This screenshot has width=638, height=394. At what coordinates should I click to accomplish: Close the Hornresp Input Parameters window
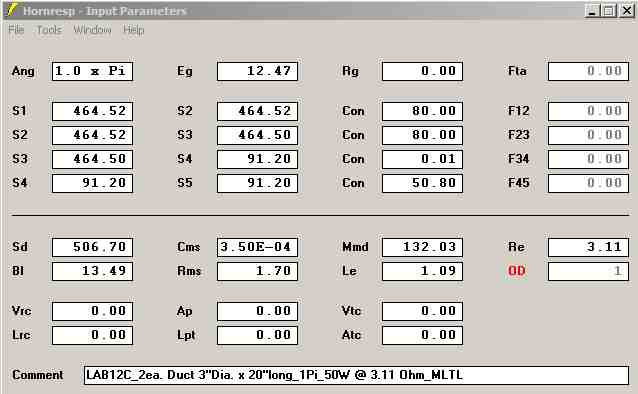pos(627,11)
